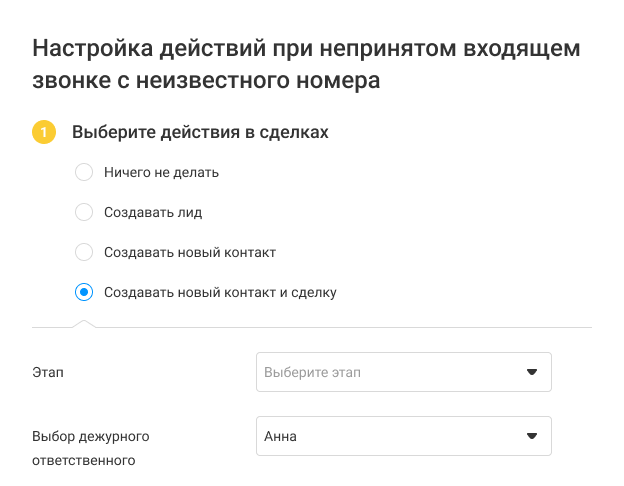Enable the "Создавать новый контакт" radio button
This screenshot has width=624, height=486.
pos(84,252)
